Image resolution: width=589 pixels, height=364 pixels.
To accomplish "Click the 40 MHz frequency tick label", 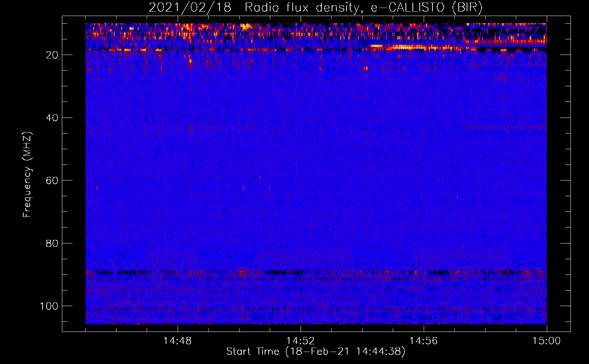I will pyautogui.click(x=52, y=118).
